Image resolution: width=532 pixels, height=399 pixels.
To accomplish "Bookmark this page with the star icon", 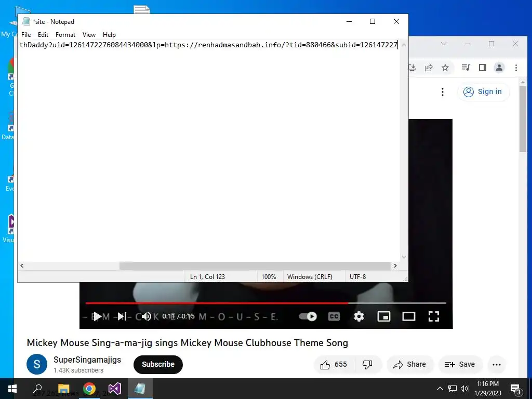I will (445, 68).
